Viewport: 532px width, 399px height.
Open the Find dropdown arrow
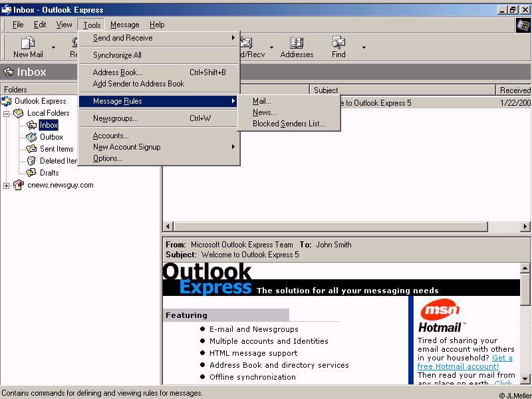click(364, 47)
